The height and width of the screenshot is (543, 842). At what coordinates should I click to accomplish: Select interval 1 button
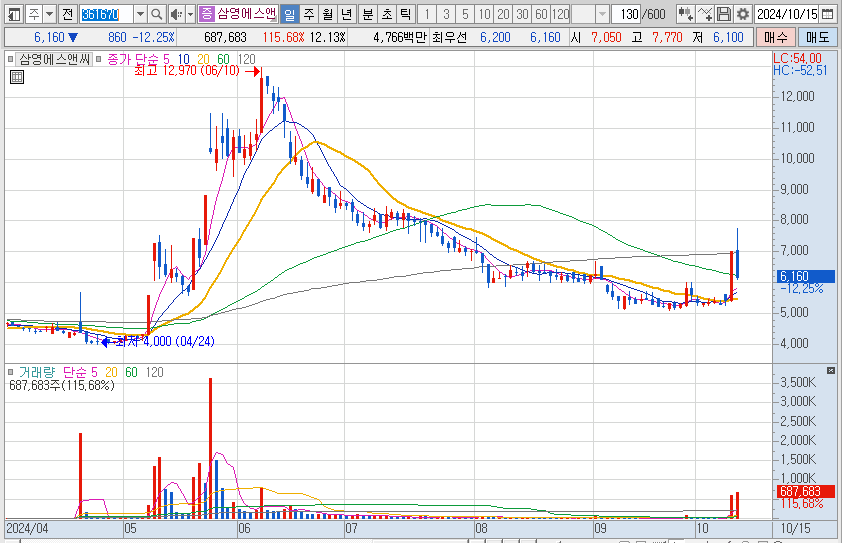point(427,14)
